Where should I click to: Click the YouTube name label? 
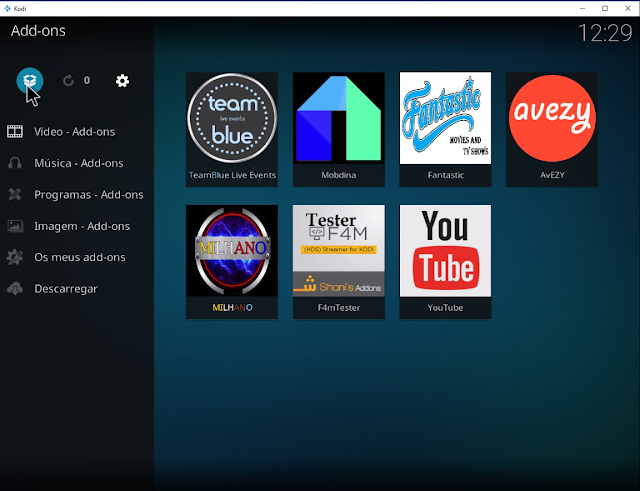pos(445,308)
